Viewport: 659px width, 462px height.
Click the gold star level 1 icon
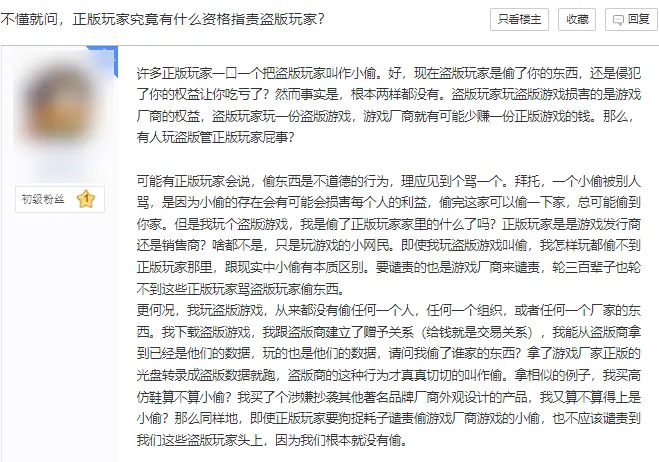point(86,199)
